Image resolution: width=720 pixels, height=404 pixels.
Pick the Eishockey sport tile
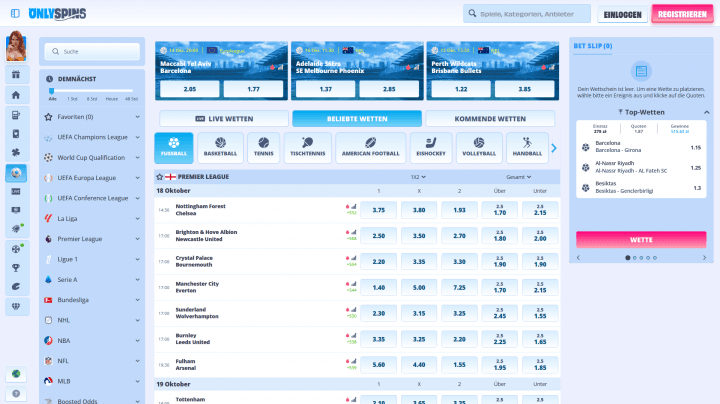tap(429, 148)
